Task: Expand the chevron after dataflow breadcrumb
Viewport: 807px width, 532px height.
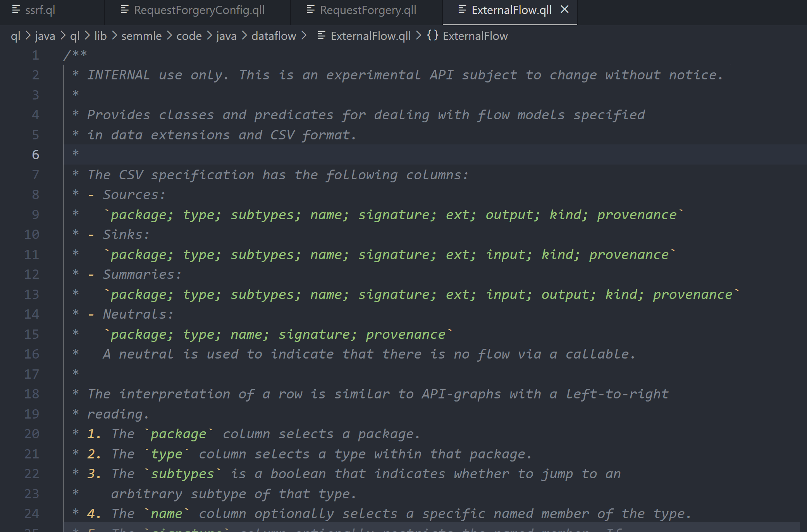Action: [305, 36]
